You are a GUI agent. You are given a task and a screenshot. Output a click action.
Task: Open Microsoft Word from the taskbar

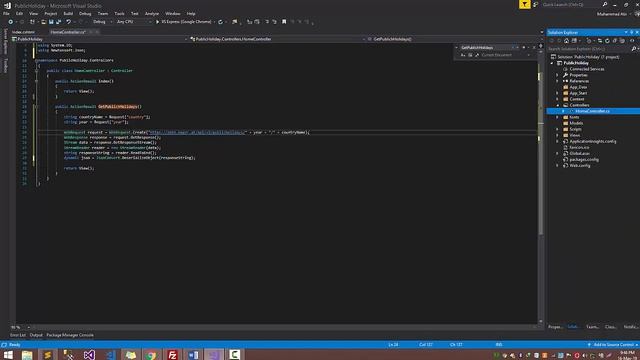[193, 355]
